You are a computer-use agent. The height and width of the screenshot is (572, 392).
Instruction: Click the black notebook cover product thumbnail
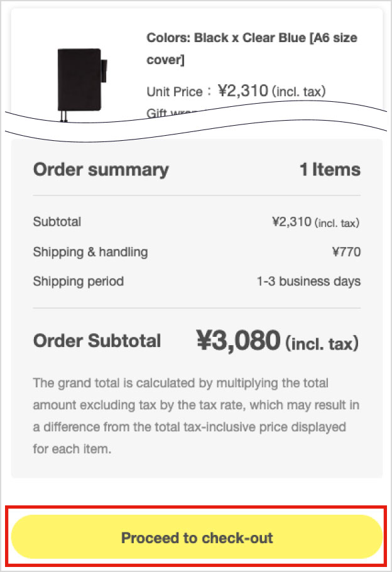click(x=82, y=82)
